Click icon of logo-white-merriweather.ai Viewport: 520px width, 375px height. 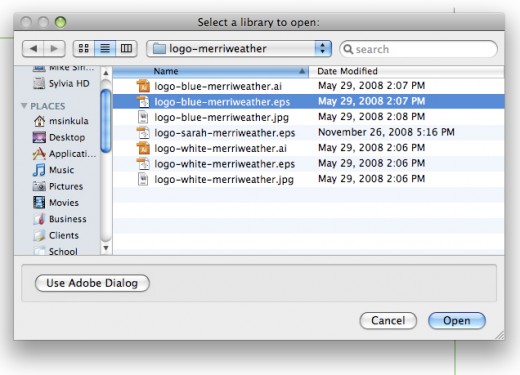pos(143,148)
